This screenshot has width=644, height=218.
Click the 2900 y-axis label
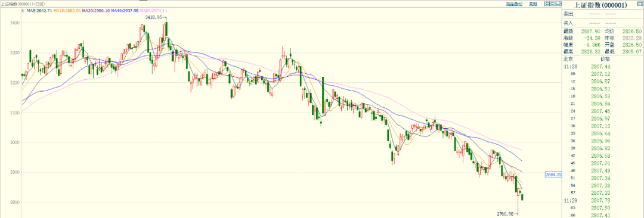[14, 172]
